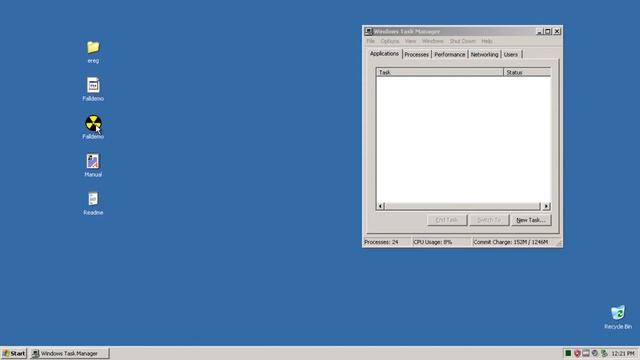640x360 pixels.
Task: Click the taskbar clock
Action: tap(623, 353)
